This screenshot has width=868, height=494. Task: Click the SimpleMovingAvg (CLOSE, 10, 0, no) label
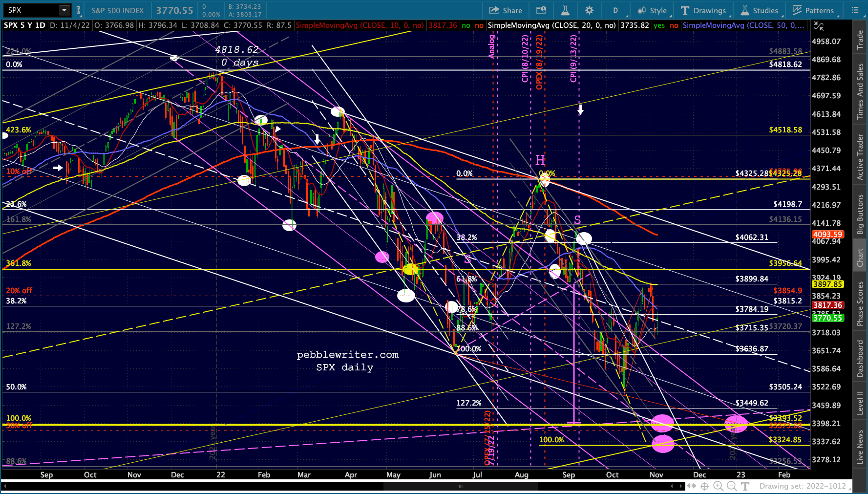(360, 25)
